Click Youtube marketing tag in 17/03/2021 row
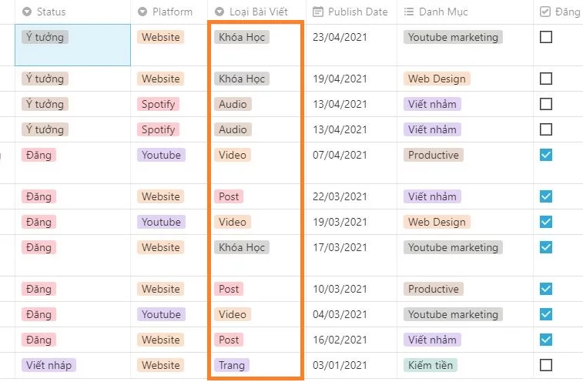Screen dimensions: 583x392 454,247
